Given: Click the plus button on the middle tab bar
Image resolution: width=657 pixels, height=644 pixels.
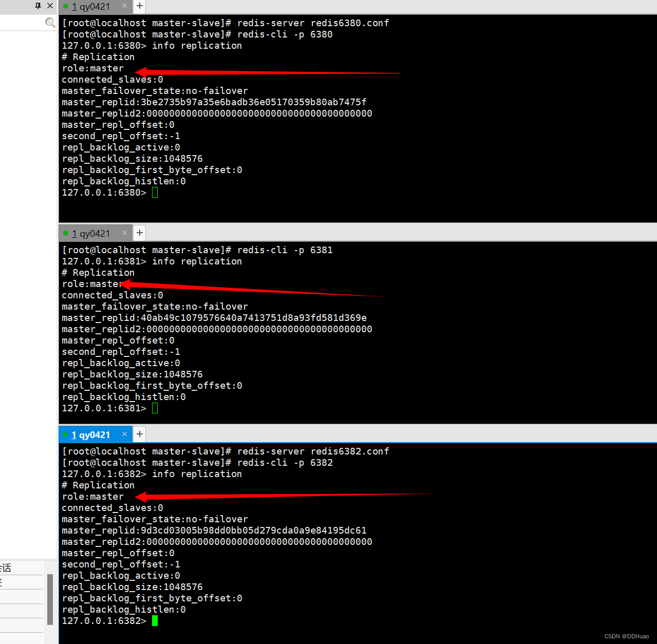Looking at the screenshot, I should point(139,232).
